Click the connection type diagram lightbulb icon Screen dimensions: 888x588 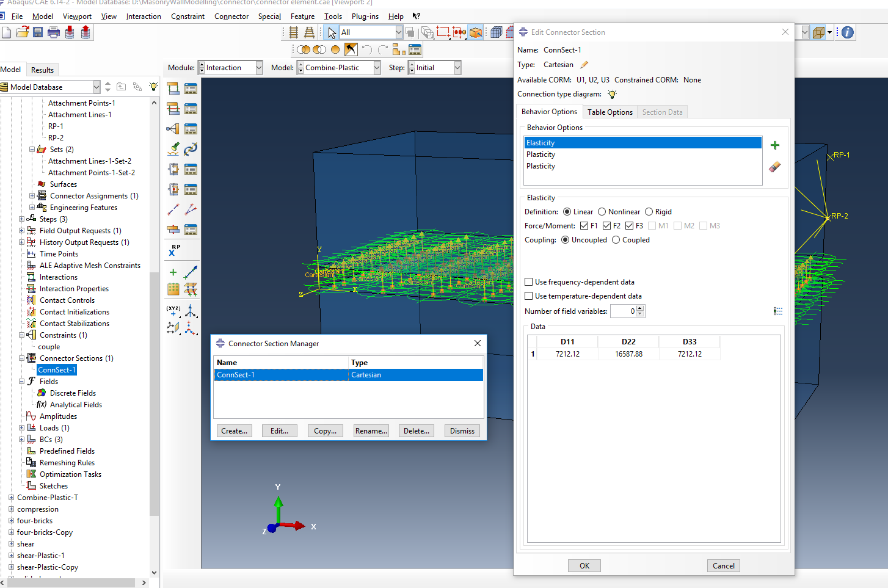[x=612, y=94]
